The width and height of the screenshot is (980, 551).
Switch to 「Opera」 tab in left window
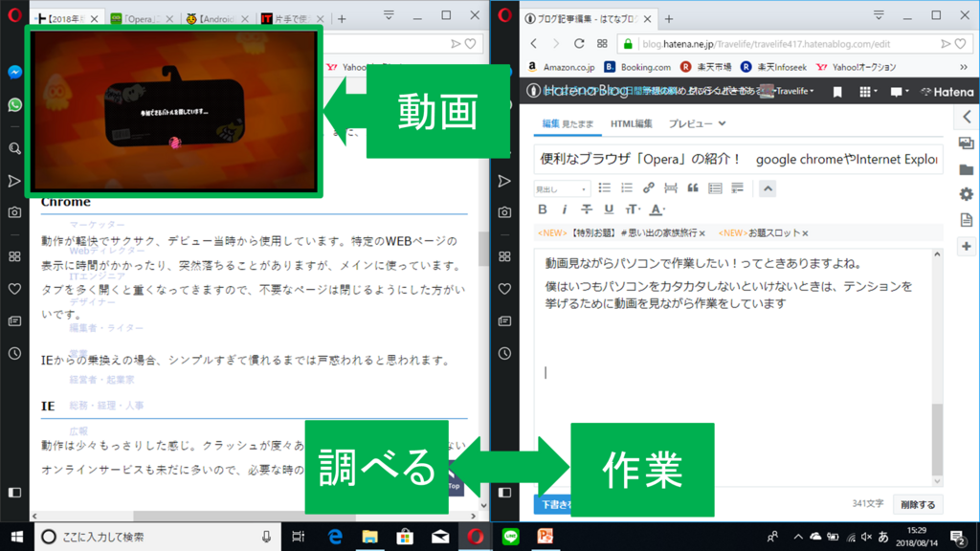point(142,19)
